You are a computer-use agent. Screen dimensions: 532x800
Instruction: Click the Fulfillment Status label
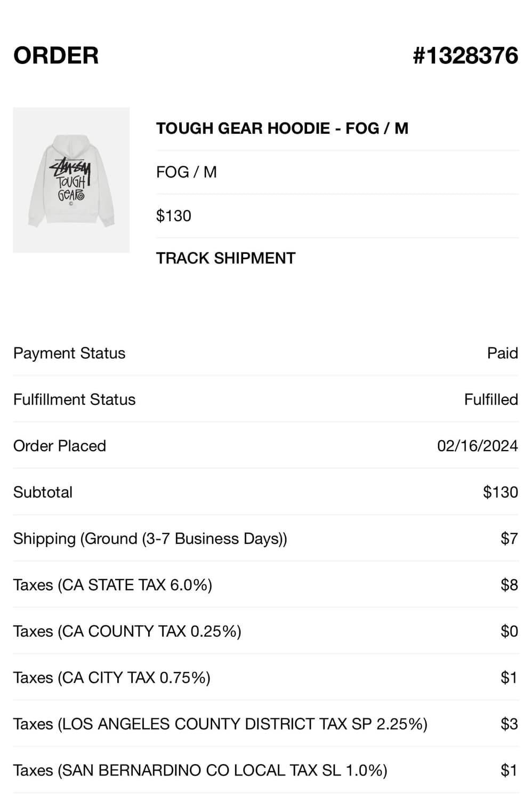pyautogui.click(x=74, y=399)
